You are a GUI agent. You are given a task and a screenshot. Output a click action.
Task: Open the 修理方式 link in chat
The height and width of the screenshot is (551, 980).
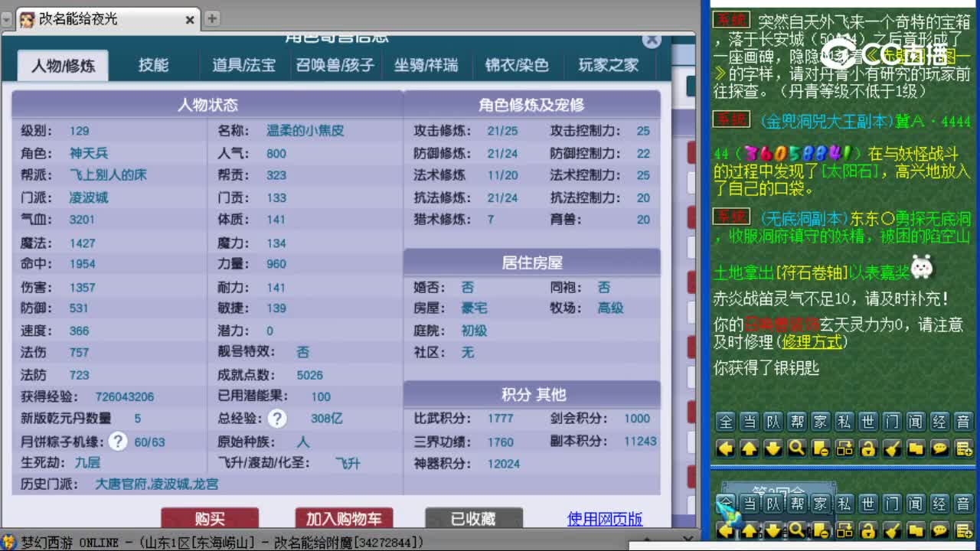click(812, 341)
